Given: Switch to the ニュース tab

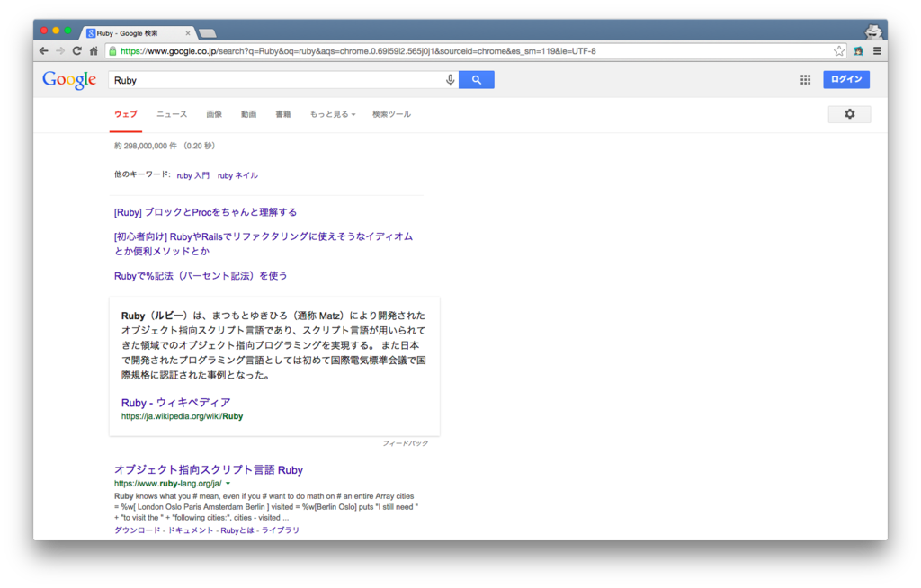Looking at the screenshot, I should click(172, 114).
